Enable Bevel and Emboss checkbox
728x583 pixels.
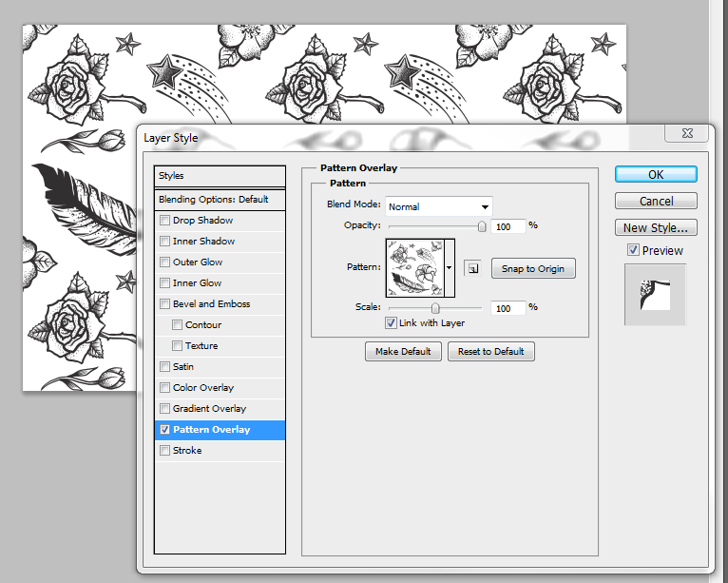[164, 303]
